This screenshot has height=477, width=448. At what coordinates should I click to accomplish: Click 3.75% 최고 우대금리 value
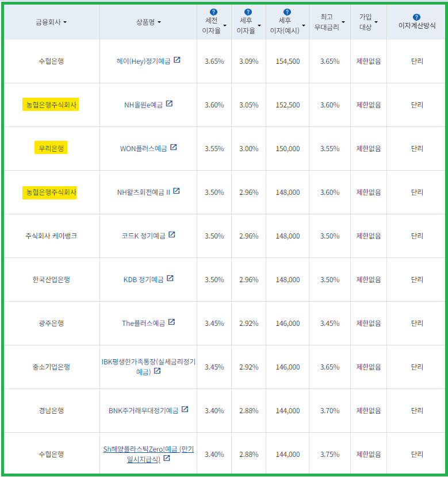click(330, 454)
